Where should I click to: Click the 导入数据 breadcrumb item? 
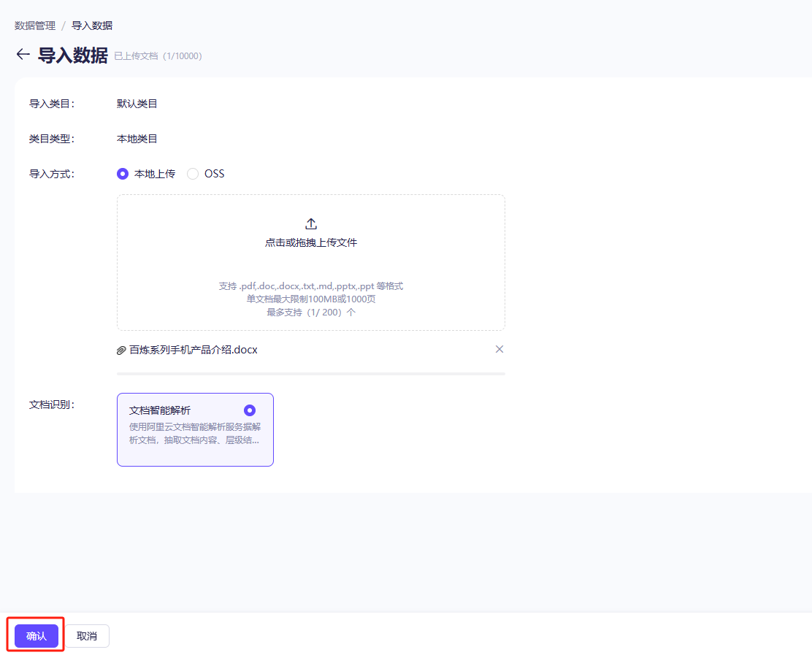(x=92, y=26)
